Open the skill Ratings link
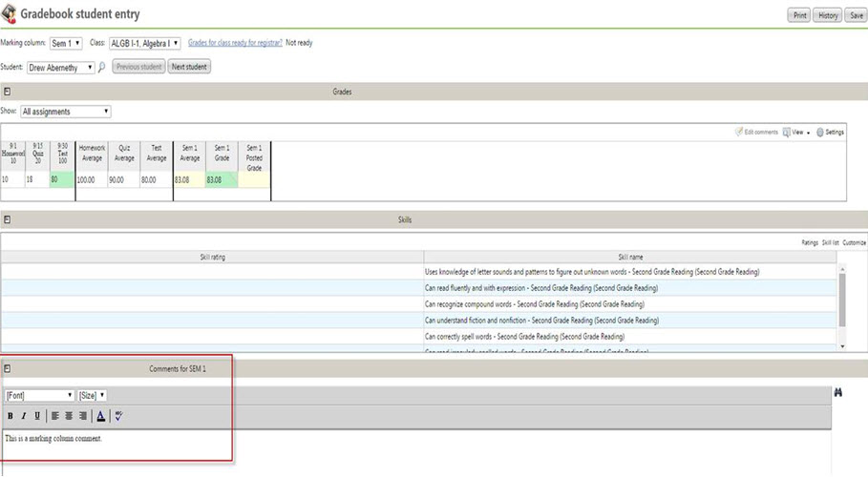868x477 pixels. pyautogui.click(x=810, y=243)
